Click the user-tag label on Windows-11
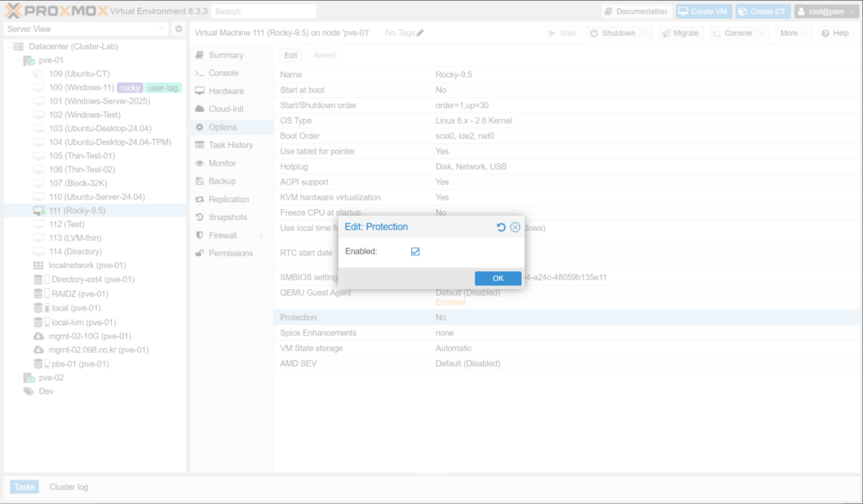The width and height of the screenshot is (863, 504). (163, 88)
